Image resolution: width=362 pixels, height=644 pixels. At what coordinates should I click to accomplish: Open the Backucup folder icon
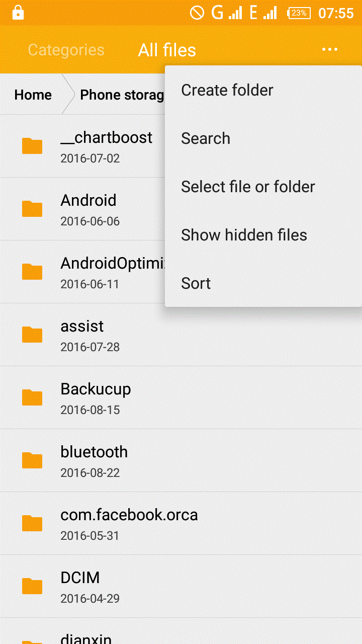(x=32, y=397)
